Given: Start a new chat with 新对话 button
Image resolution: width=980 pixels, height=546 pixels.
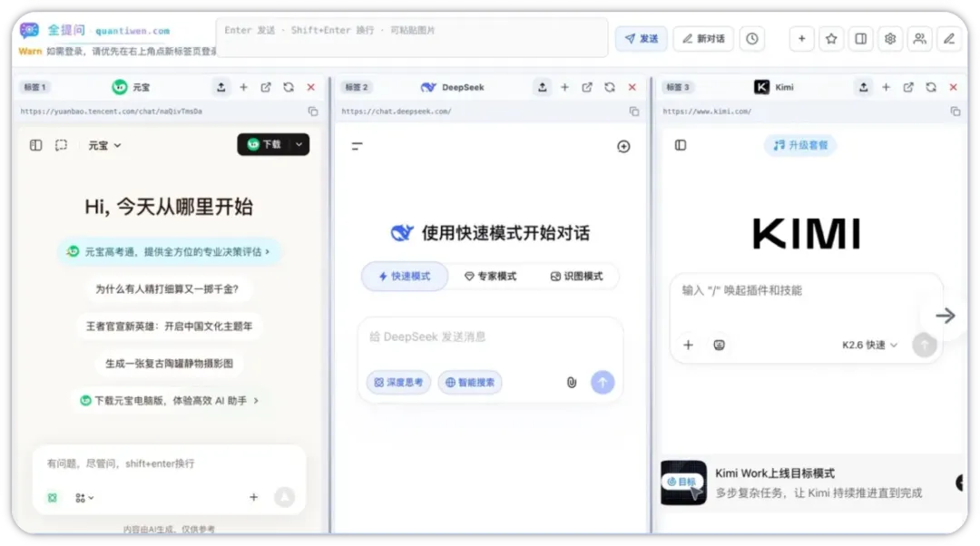Looking at the screenshot, I should pos(703,39).
